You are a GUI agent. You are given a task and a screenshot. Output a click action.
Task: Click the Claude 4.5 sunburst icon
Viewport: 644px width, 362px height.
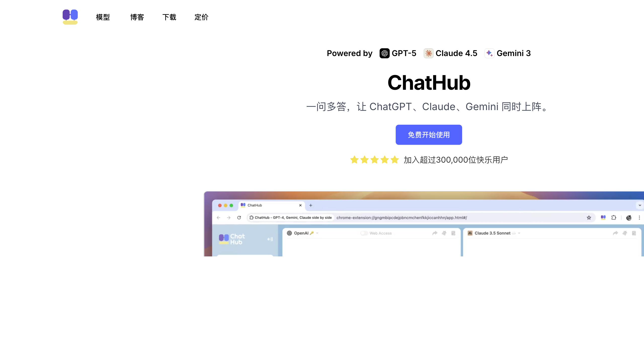pos(428,53)
